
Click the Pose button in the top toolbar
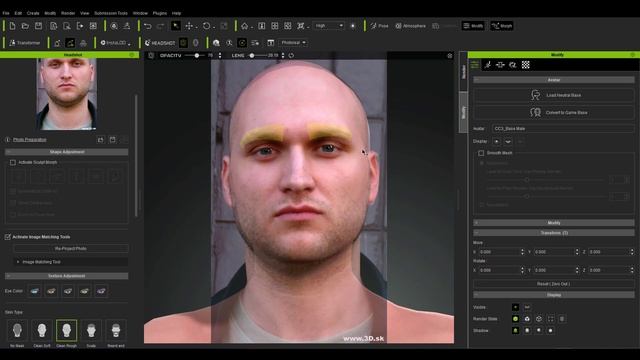(379, 26)
